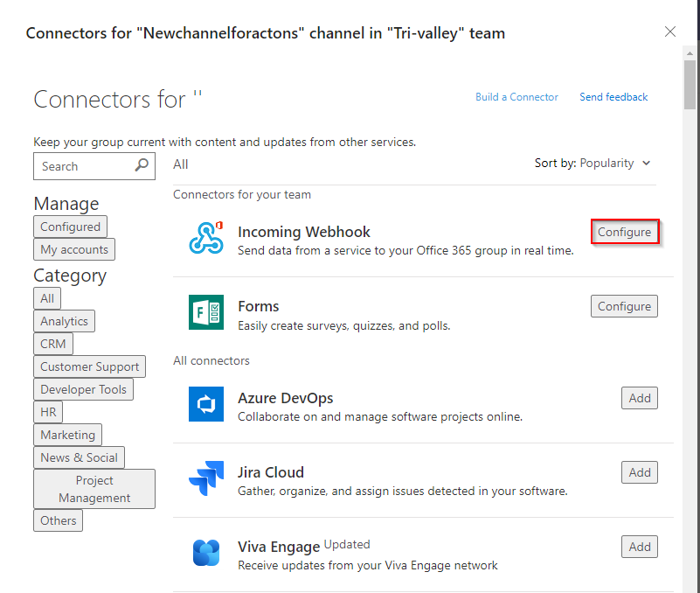Select the Customer Support category

(x=89, y=366)
